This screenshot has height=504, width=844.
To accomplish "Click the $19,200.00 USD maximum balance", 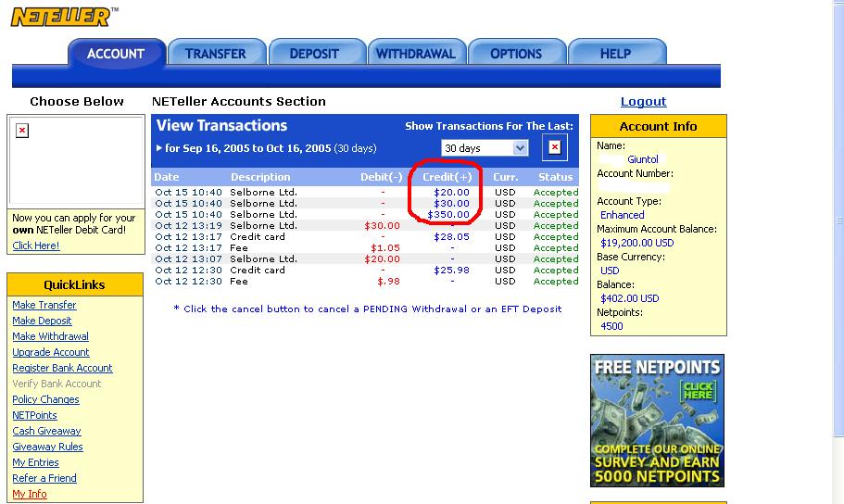I will point(637,243).
